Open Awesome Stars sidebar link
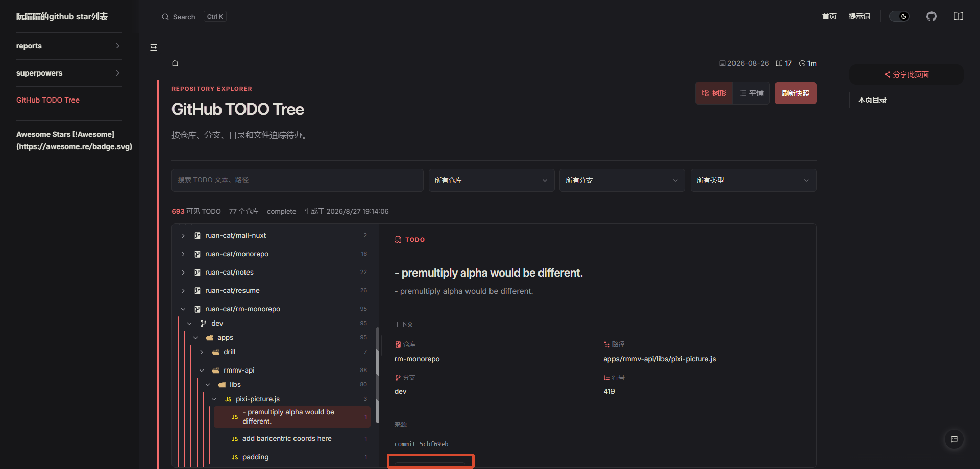 (x=74, y=140)
